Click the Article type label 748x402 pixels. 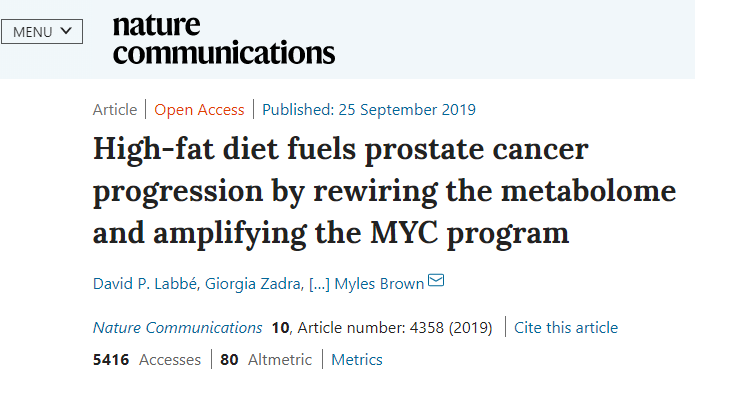115,110
